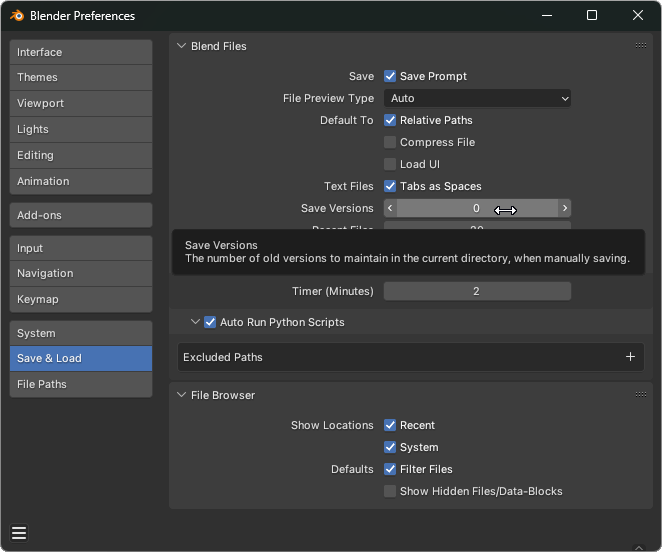662x552 pixels.
Task: Collapse the Auto Run Python Scripts subpanel
Action: point(195,322)
